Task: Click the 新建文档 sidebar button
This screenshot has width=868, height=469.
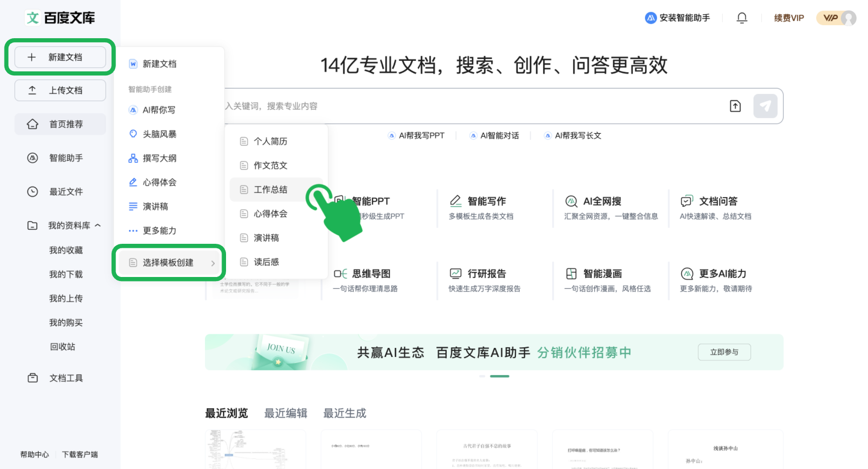Action: [x=60, y=57]
